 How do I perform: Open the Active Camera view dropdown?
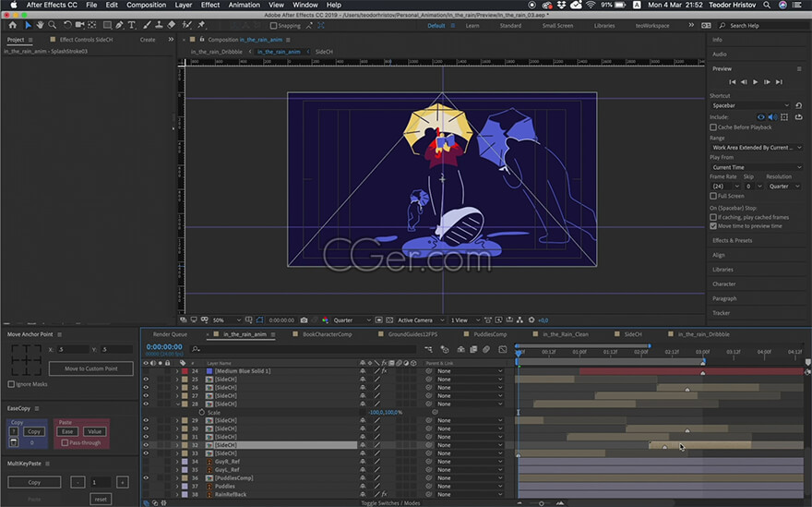(421, 320)
